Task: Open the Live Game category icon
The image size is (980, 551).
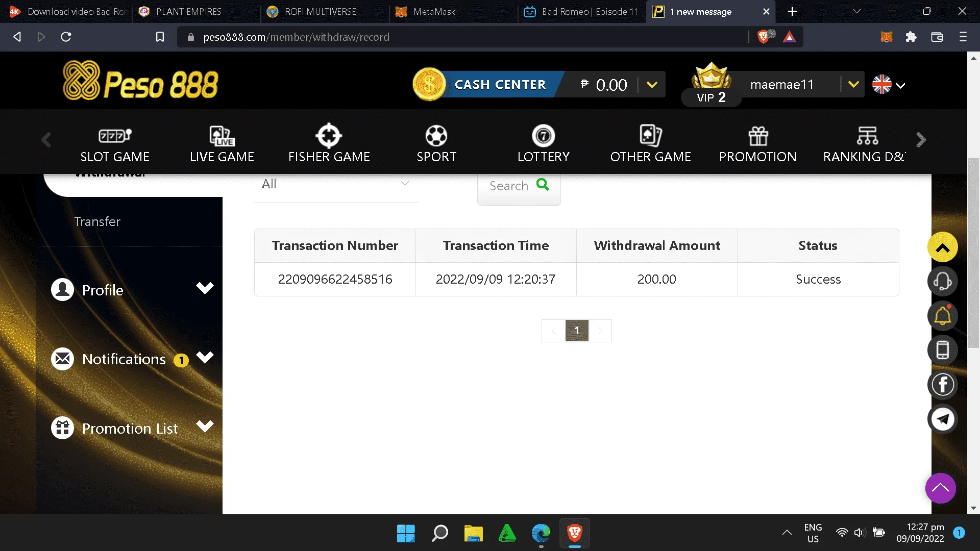Action: coord(222,135)
